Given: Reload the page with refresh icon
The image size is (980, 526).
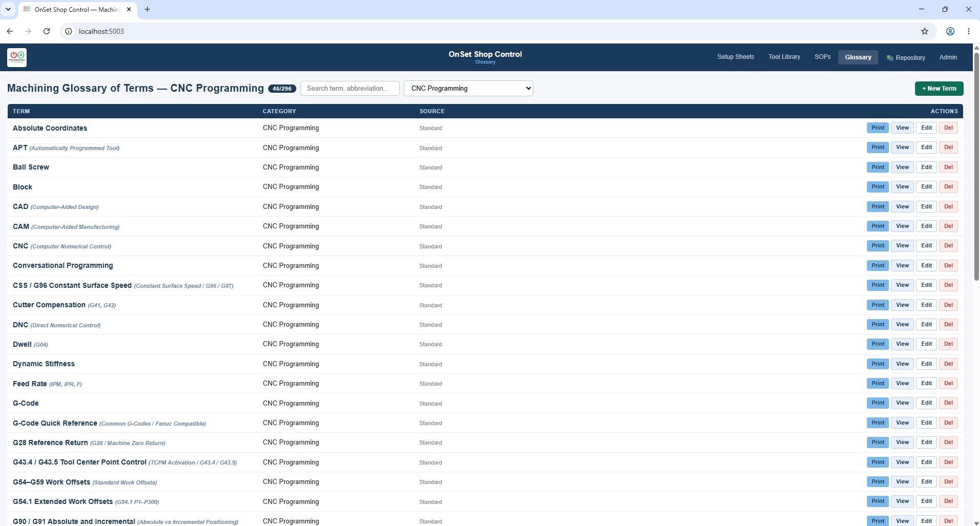Looking at the screenshot, I should (47, 31).
